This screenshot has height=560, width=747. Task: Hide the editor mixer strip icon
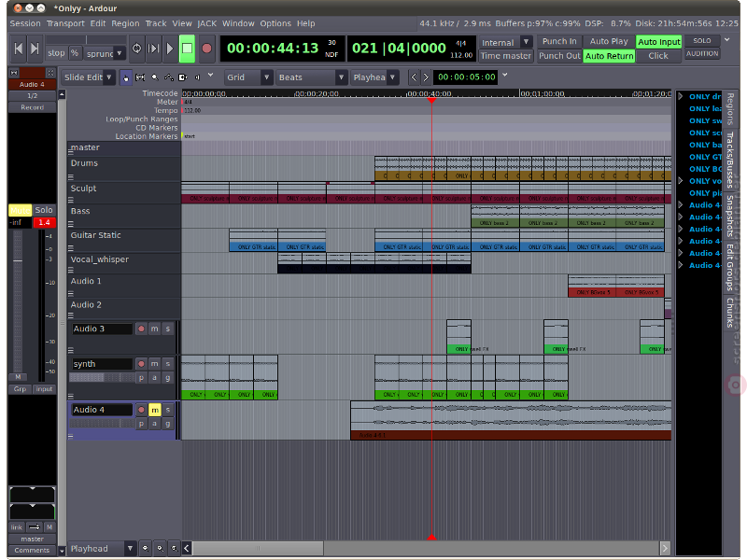[50, 73]
